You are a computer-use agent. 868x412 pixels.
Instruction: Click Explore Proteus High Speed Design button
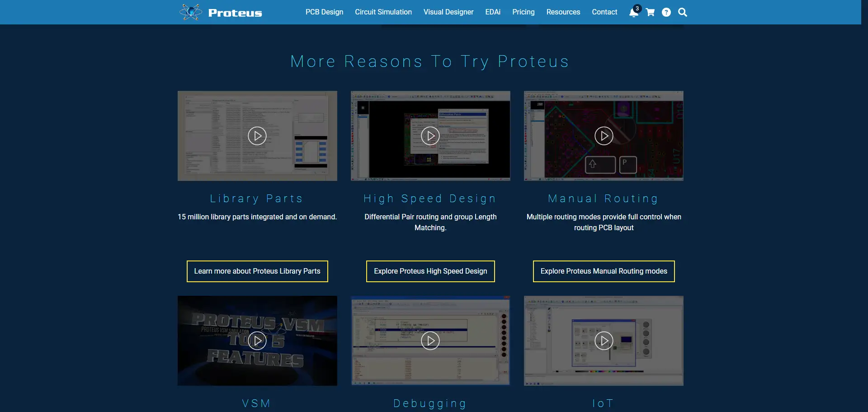click(x=430, y=271)
